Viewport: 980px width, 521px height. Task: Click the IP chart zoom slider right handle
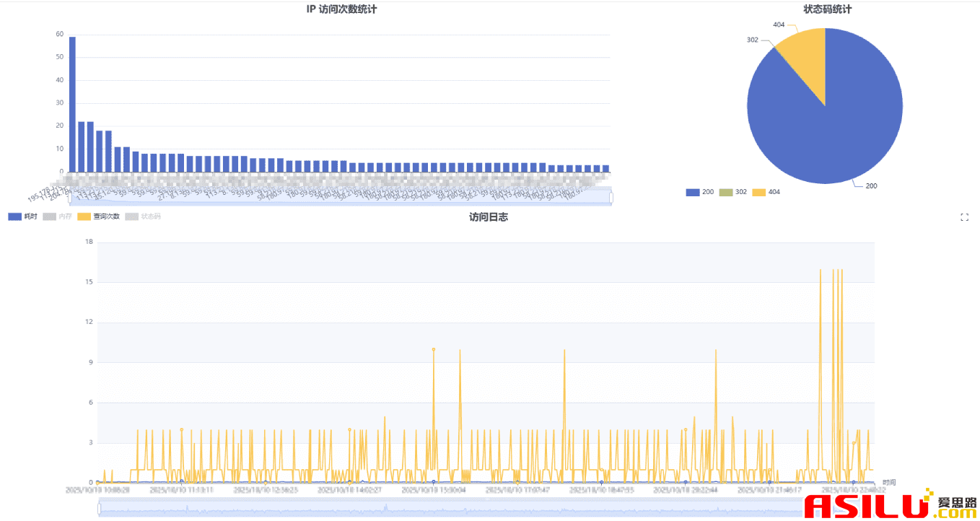coord(611,196)
